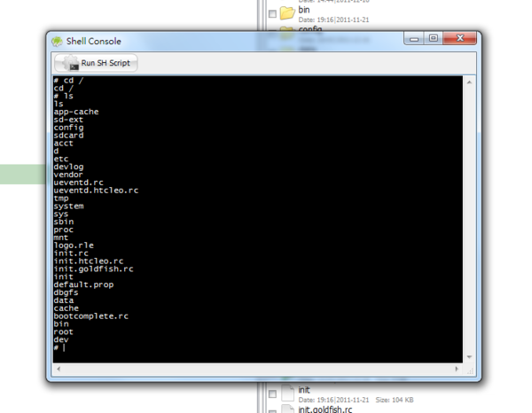The height and width of the screenshot is (413, 532).
Task: Close the Shell Console window
Action: coord(459,38)
